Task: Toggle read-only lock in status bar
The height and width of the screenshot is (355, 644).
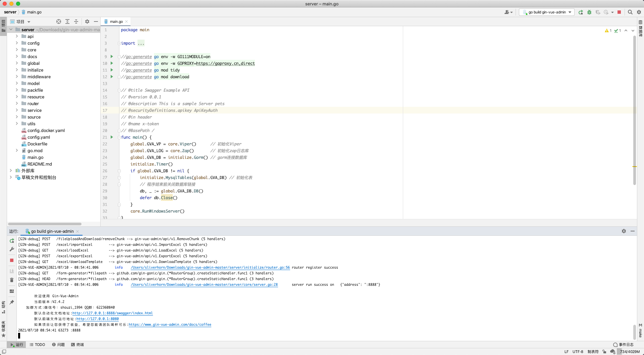Action: pos(604,352)
